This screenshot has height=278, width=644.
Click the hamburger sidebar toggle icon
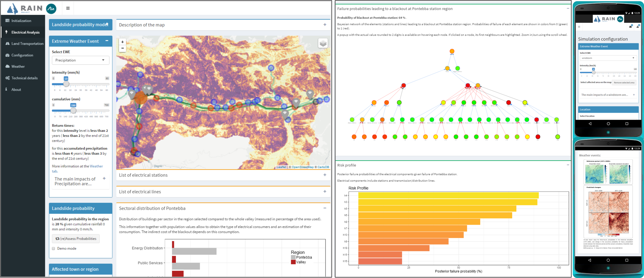(x=68, y=8)
